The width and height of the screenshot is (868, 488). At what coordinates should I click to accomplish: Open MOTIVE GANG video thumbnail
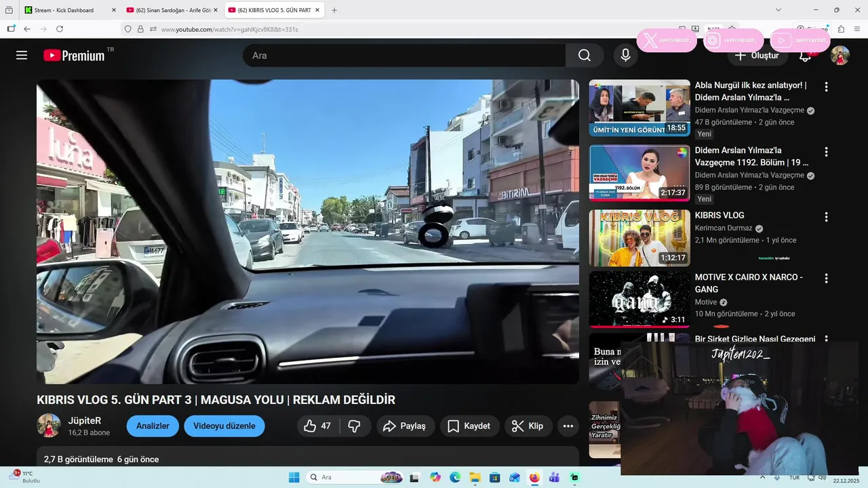click(639, 300)
